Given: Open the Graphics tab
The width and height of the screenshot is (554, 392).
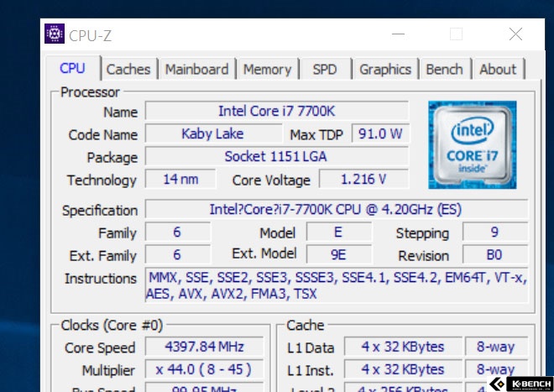Looking at the screenshot, I should (385, 70).
